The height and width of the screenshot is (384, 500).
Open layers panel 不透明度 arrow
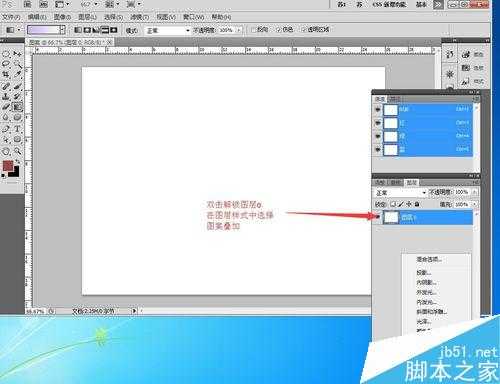pos(474,192)
